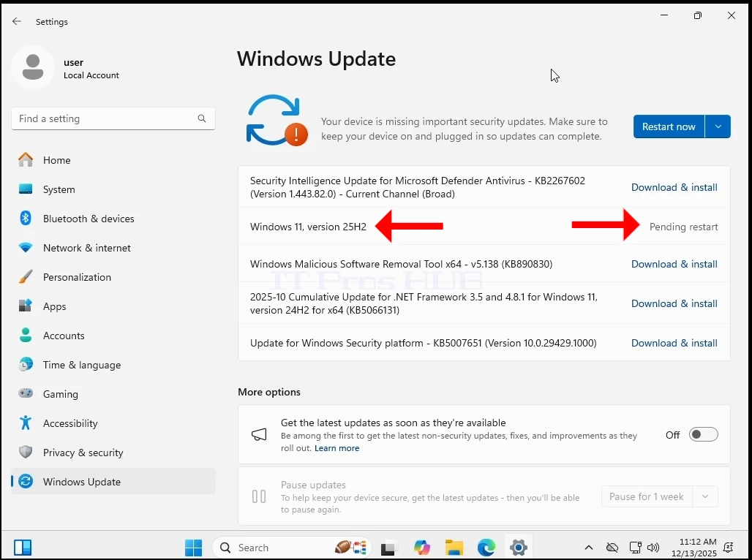Click the back arrow in Settings

tap(17, 22)
